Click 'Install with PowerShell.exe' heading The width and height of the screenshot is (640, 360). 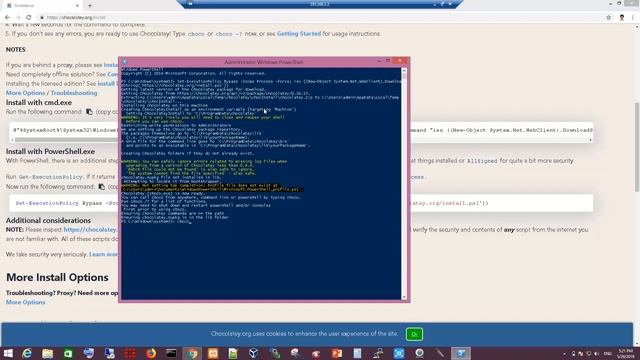50,151
